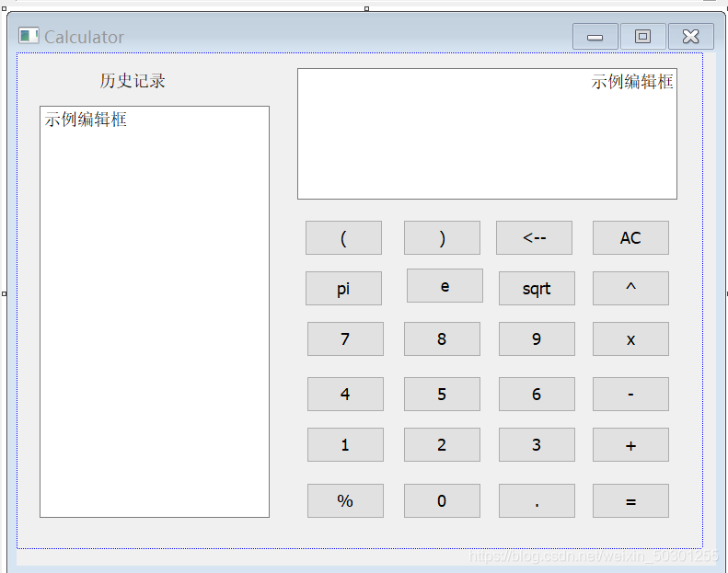This screenshot has width=728, height=573.
Task: Compute result with equals button
Action: [630, 501]
